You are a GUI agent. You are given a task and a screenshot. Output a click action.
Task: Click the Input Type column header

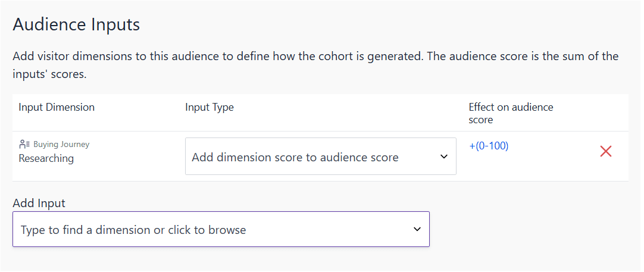click(210, 107)
